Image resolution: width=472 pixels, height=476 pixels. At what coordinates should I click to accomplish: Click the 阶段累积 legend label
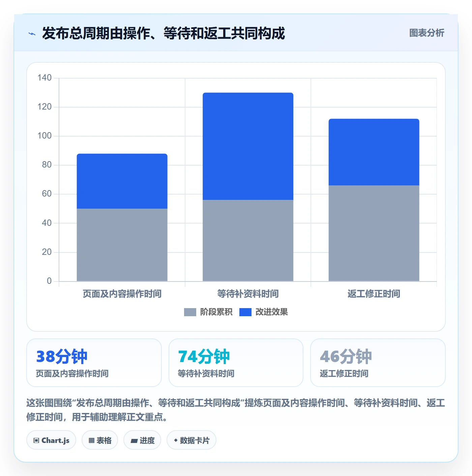coord(216,312)
